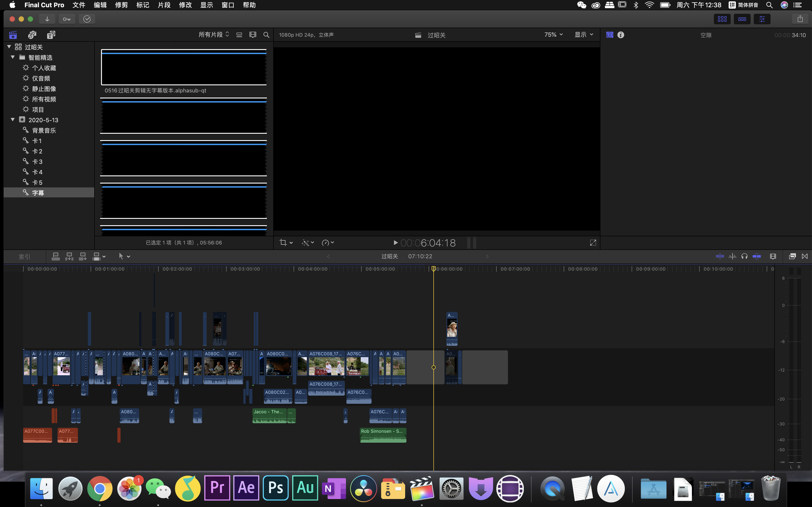Open the 标记 menu
The height and width of the screenshot is (507, 812).
(x=143, y=5)
